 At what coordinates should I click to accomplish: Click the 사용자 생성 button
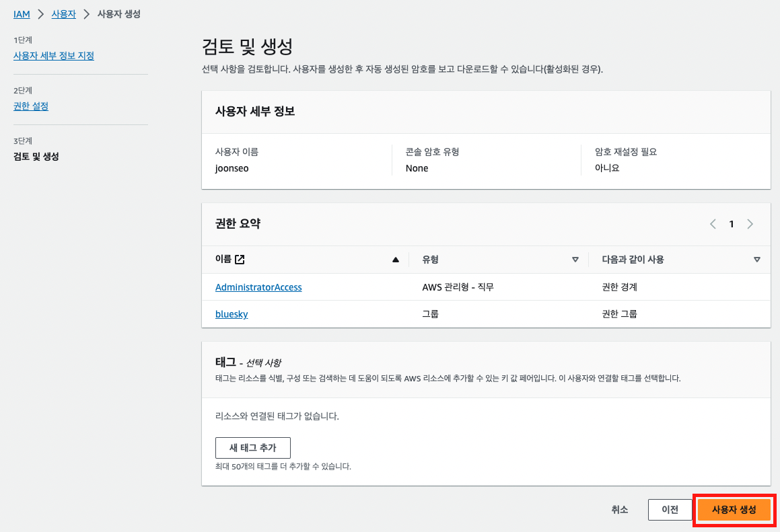(x=734, y=510)
